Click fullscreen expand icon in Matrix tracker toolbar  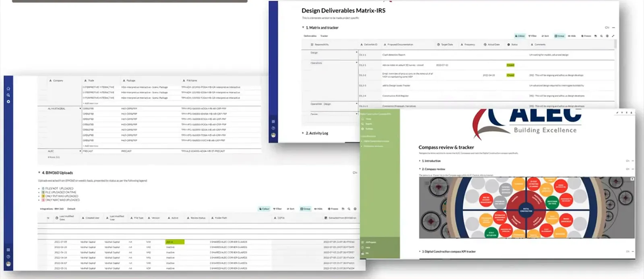[x=613, y=36]
